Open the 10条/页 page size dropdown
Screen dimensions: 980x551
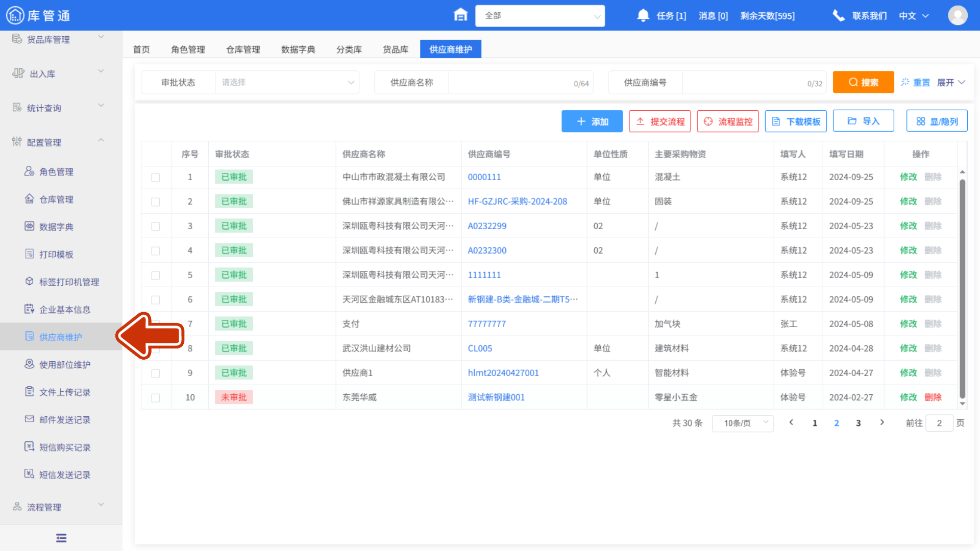[x=743, y=423]
